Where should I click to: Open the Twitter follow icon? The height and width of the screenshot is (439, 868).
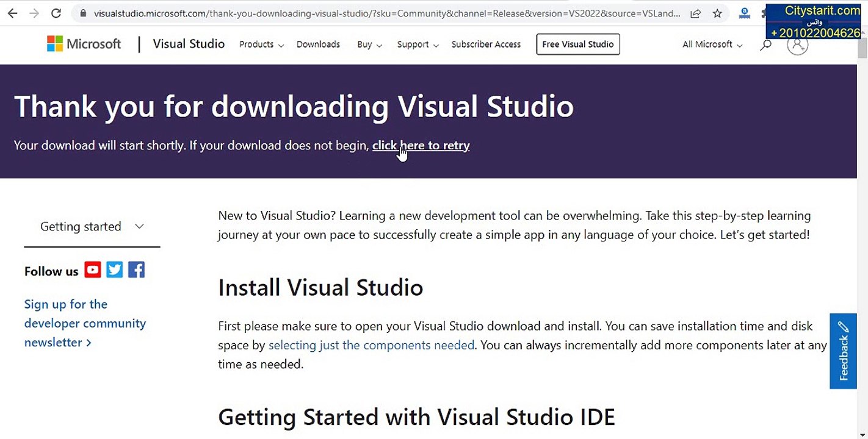click(x=115, y=269)
